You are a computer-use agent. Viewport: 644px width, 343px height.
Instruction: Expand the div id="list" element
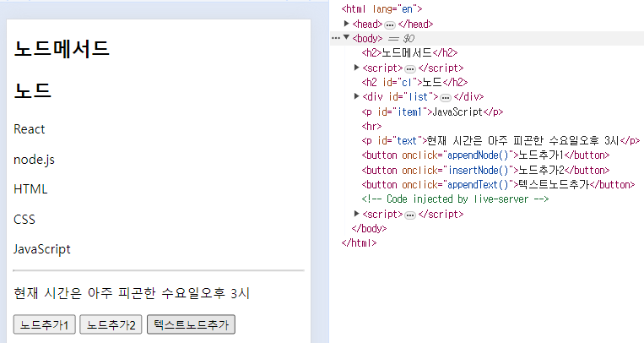[x=356, y=96]
